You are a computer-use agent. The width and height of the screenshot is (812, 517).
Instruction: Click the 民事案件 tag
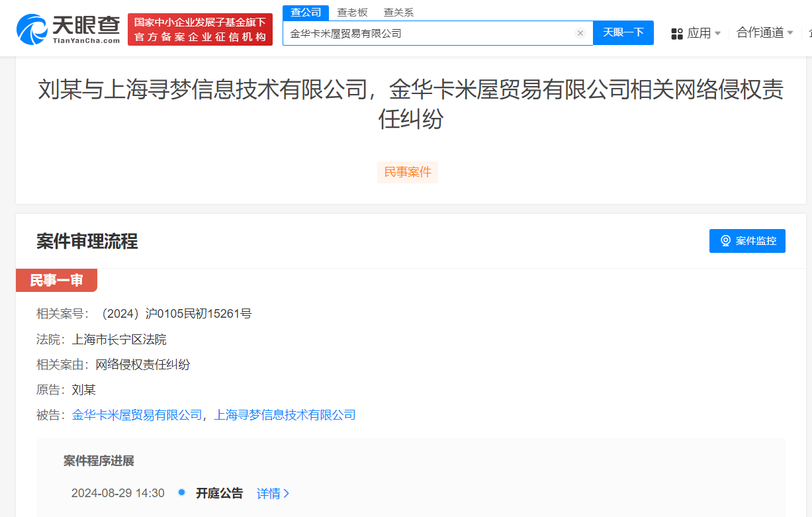coord(407,172)
